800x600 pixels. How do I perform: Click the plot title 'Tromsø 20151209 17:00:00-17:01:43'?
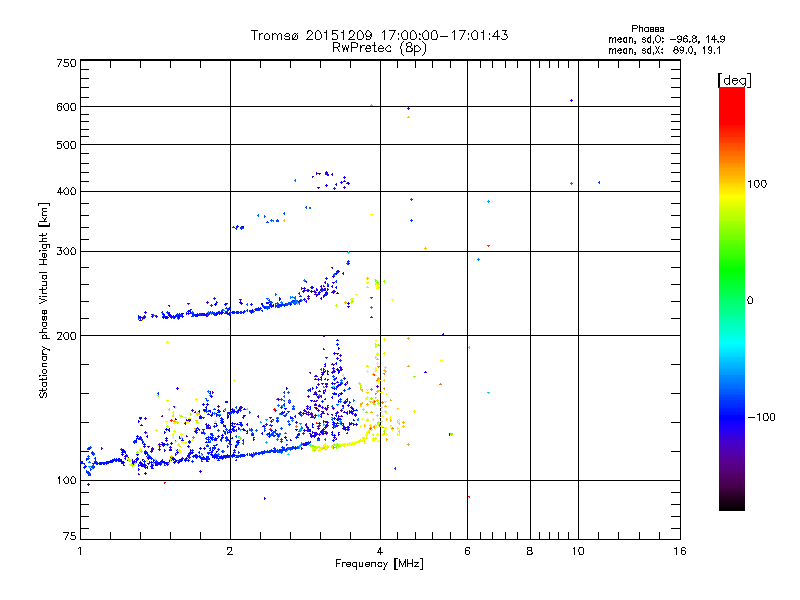point(379,35)
